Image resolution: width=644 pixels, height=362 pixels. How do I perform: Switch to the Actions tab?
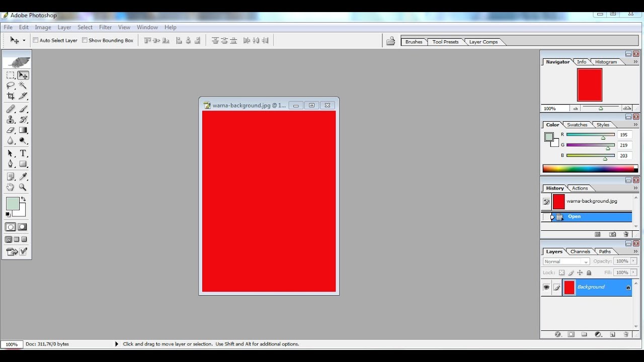580,188
